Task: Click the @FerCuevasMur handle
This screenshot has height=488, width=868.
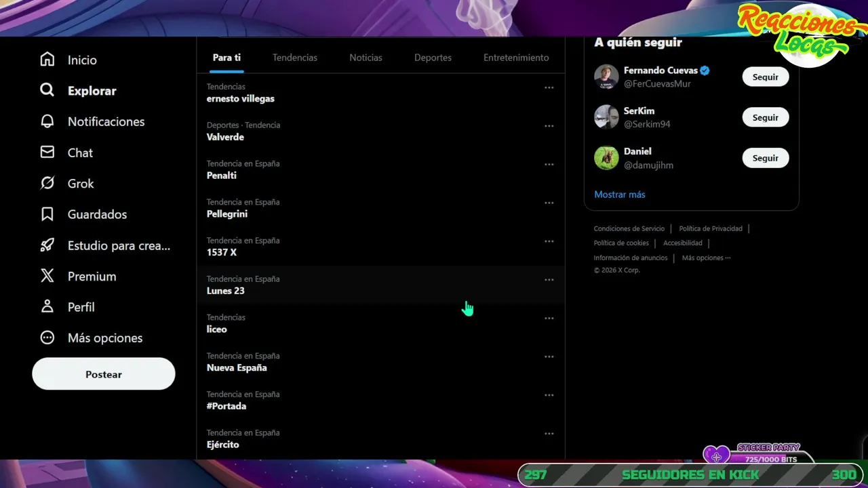Action: (x=657, y=84)
